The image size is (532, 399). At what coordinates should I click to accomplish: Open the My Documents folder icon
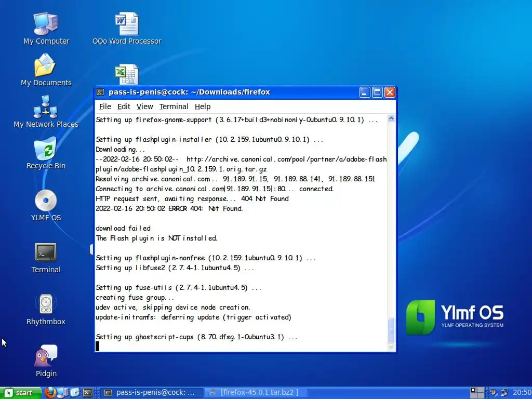(46, 70)
